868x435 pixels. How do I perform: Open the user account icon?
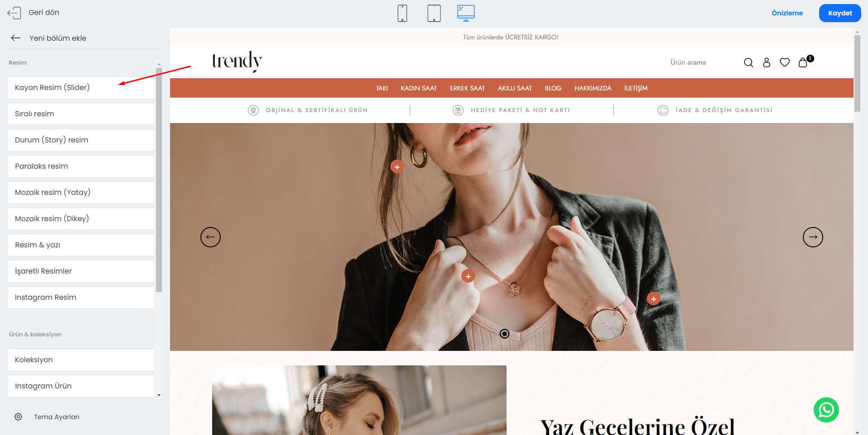(767, 62)
